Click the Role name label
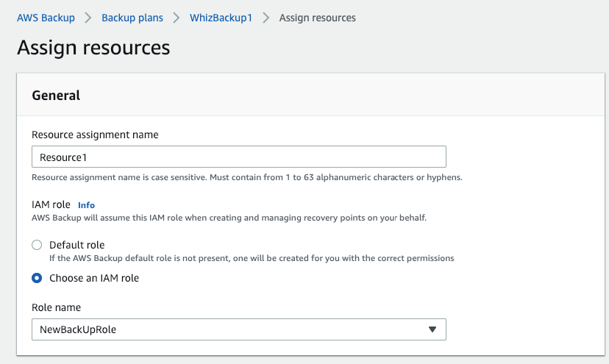 [57, 307]
